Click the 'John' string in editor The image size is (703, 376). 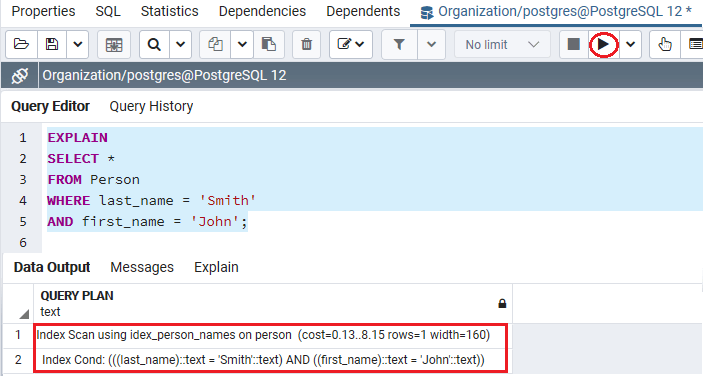point(215,221)
